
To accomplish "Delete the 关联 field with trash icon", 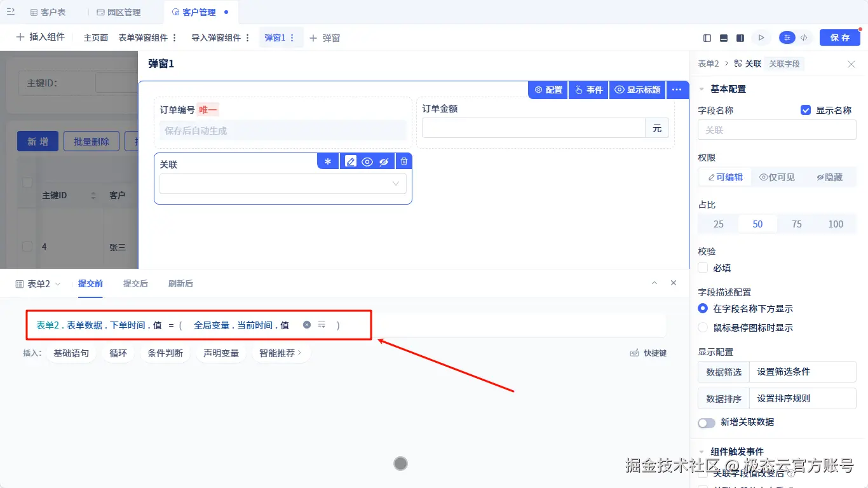I will [404, 161].
